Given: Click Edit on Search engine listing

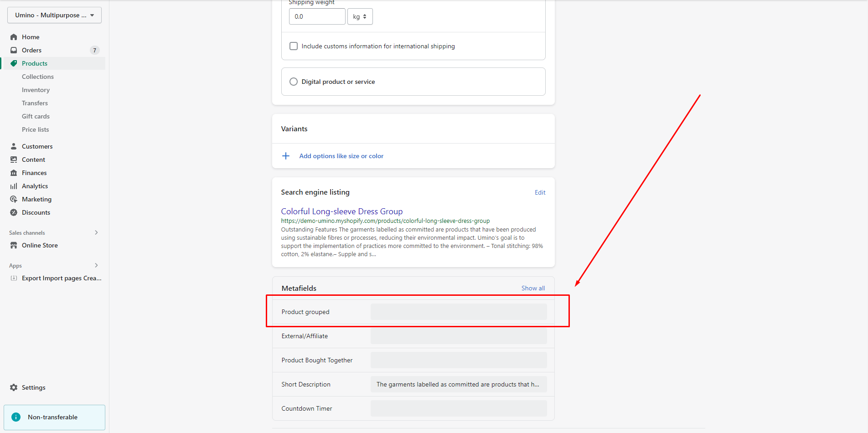Looking at the screenshot, I should (x=540, y=192).
